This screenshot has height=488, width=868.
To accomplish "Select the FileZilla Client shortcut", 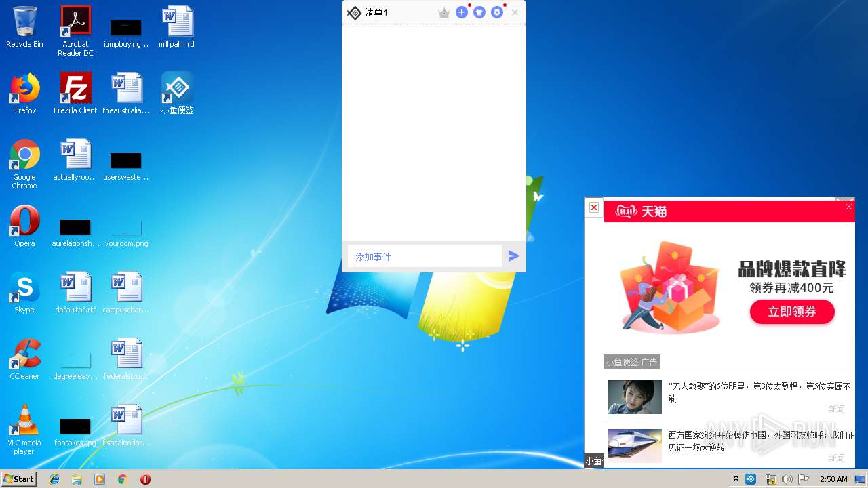I will tap(75, 94).
